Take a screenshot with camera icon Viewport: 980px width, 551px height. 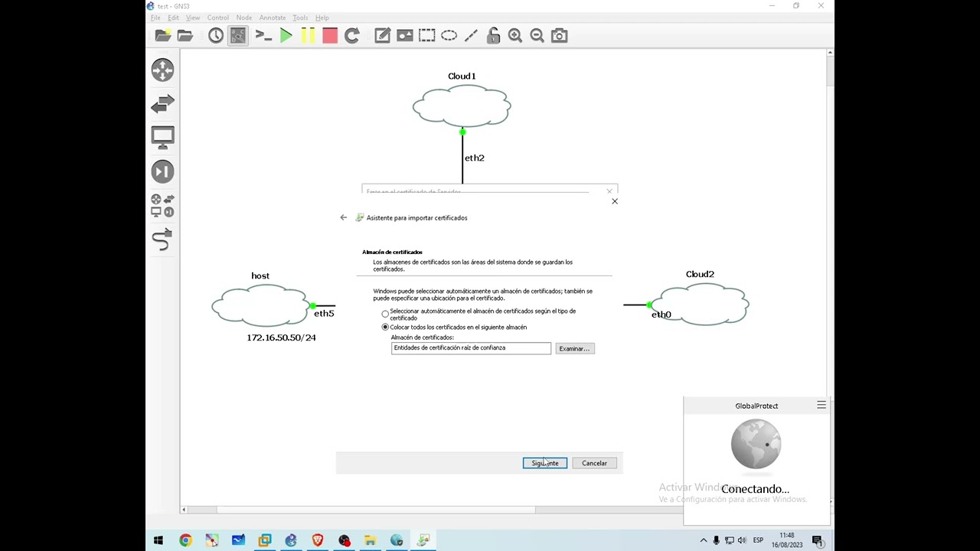coord(560,35)
